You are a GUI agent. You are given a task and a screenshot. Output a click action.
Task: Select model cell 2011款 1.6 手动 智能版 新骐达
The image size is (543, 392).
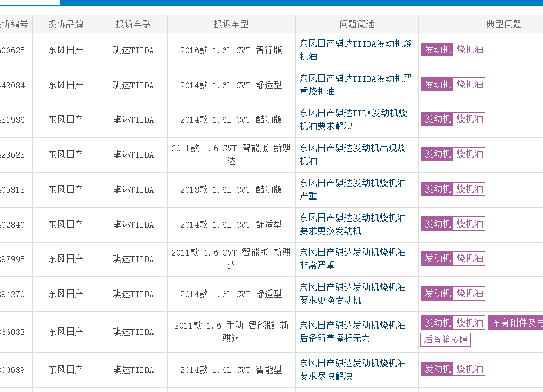point(231,332)
